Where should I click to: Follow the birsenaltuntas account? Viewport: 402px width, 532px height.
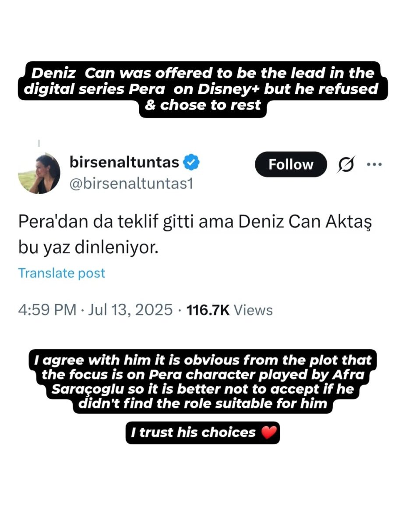pyautogui.click(x=291, y=164)
